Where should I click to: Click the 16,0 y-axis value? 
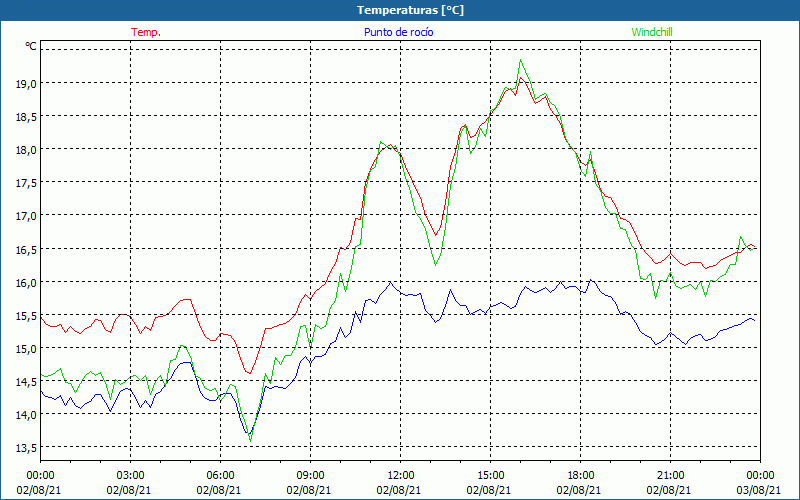click(x=26, y=282)
